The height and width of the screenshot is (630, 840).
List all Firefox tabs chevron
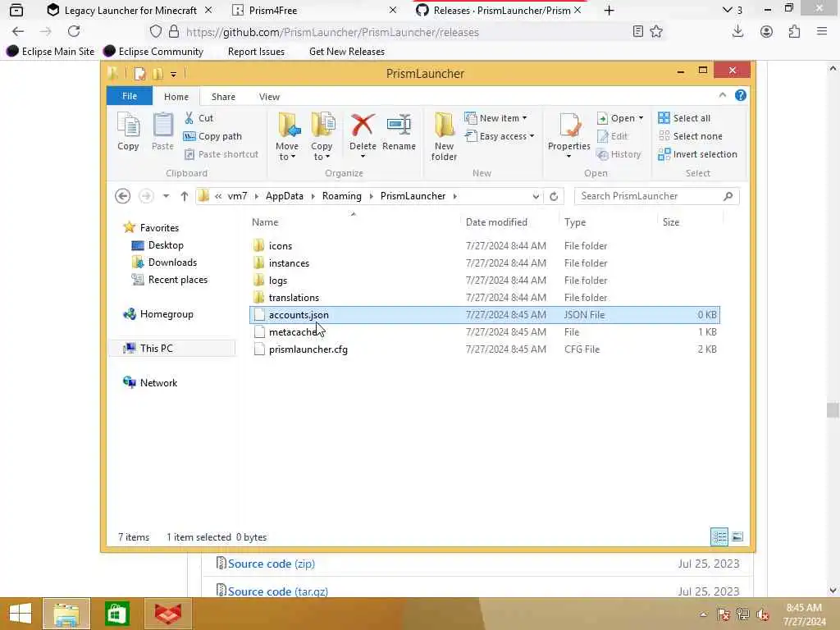click(727, 10)
